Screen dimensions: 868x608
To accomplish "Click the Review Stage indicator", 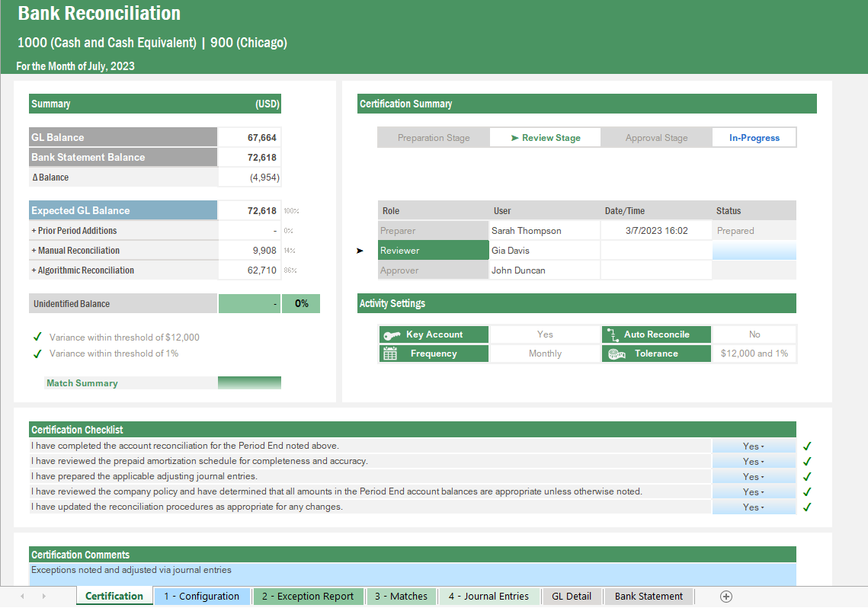I will point(545,137).
